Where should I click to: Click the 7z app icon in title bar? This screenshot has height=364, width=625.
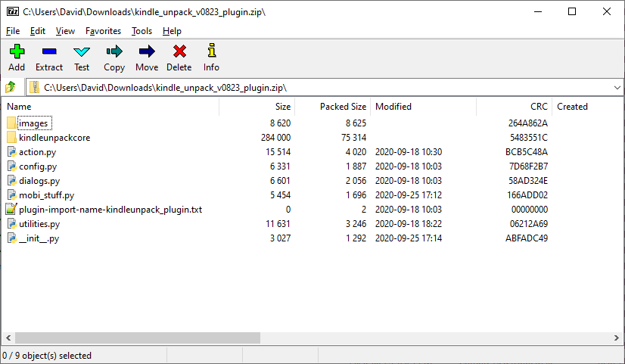pyautogui.click(x=13, y=11)
